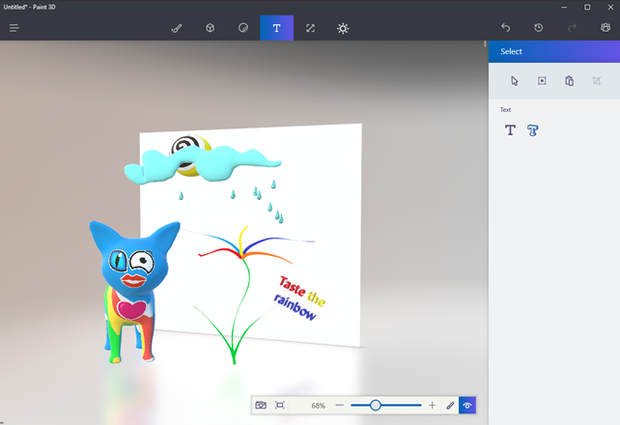This screenshot has height=425, width=620.
Task: Select the Brushes tool tab
Action: click(x=177, y=28)
